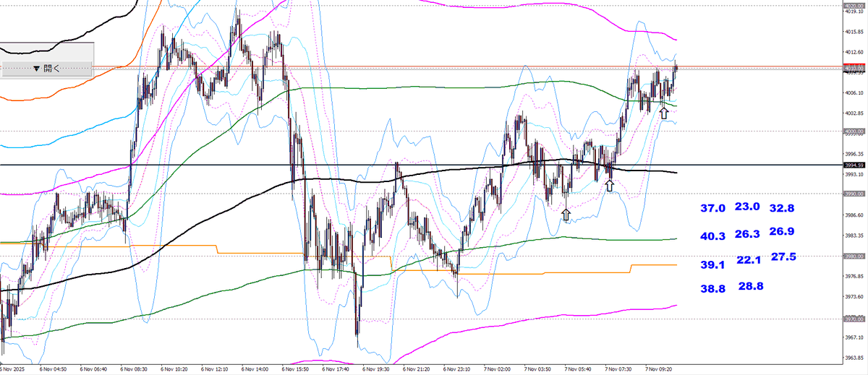Click the 4000.00 level label on the price axis

tap(854, 132)
